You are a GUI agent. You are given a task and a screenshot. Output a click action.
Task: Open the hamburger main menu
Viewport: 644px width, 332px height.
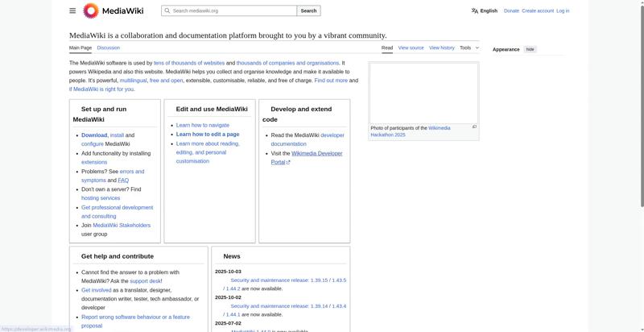tap(72, 10)
